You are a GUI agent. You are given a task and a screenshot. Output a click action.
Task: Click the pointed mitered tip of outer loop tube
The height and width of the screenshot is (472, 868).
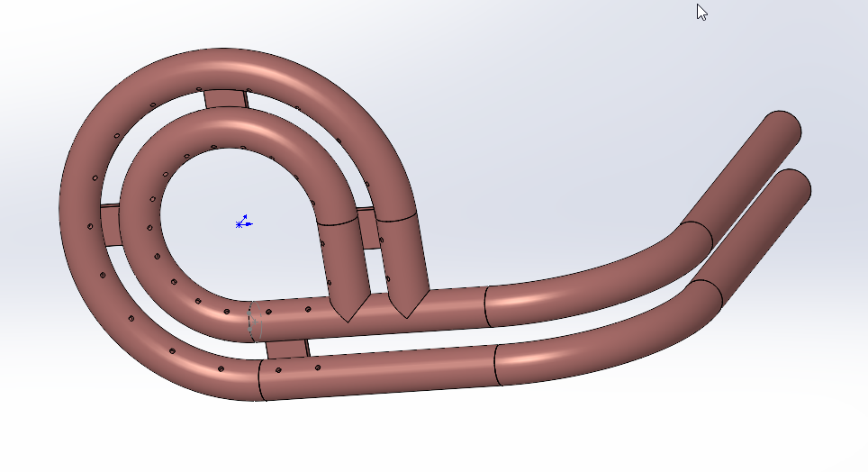pyautogui.click(x=408, y=304)
